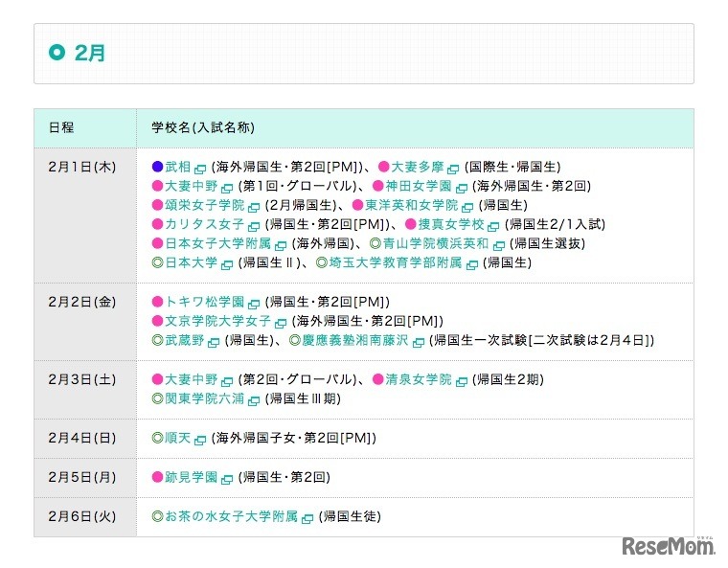Image resolution: width=728 pixels, height=568 pixels.
Task: Select the 2月4日(日) date cell
Action: click(x=85, y=439)
